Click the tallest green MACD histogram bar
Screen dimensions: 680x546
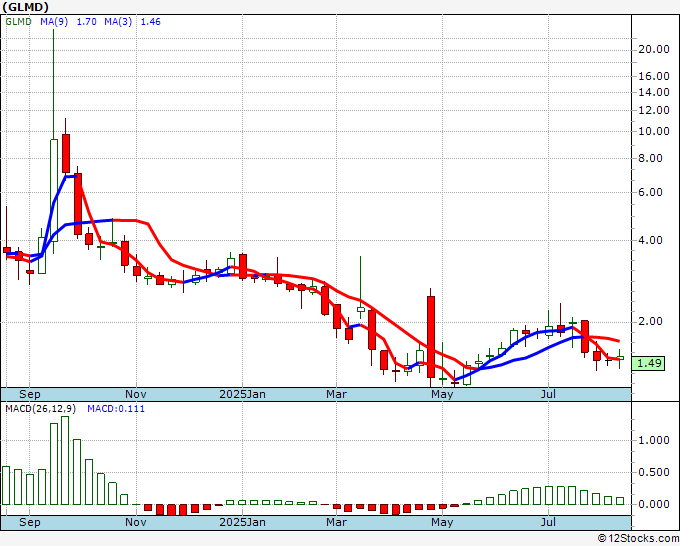tap(65, 460)
